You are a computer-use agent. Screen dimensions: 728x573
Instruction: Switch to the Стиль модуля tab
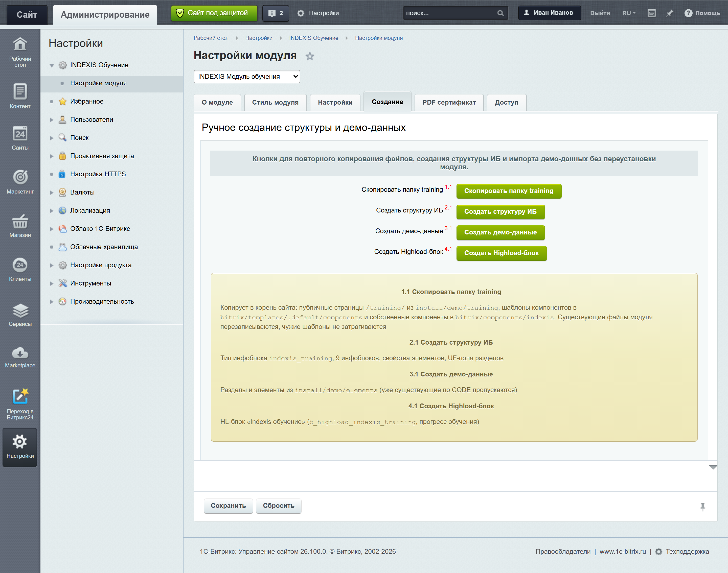275,102
